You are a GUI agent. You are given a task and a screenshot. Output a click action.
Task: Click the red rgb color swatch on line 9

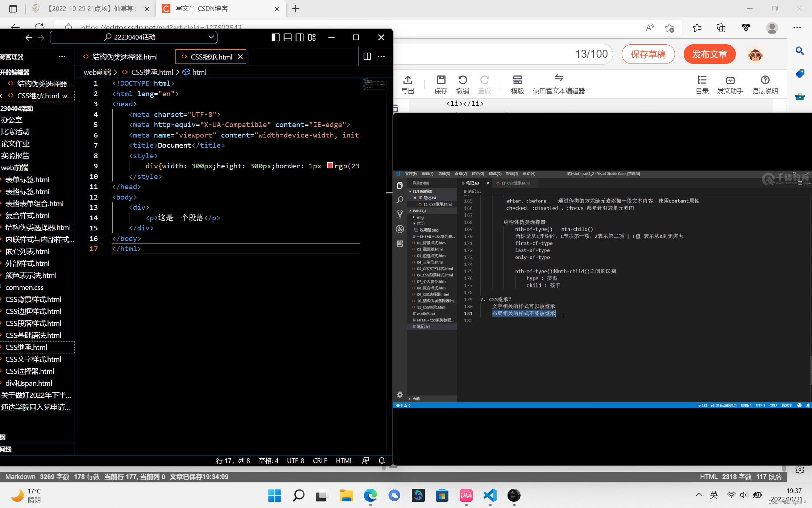click(x=330, y=165)
